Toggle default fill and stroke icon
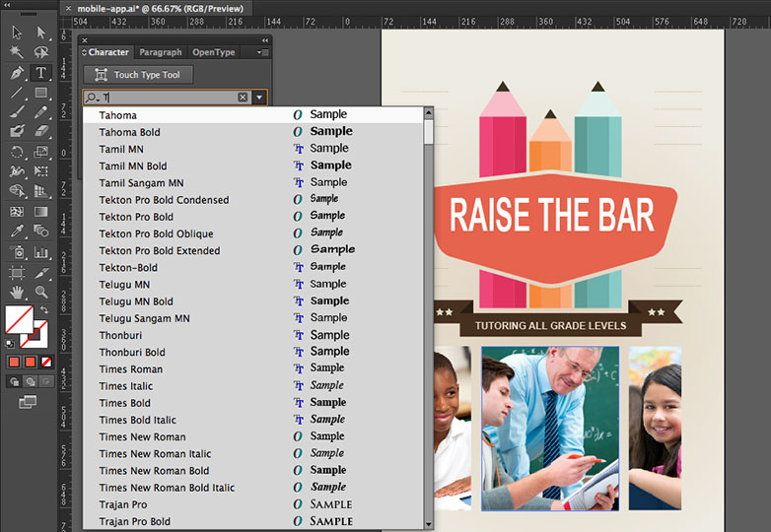 click(9, 344)
